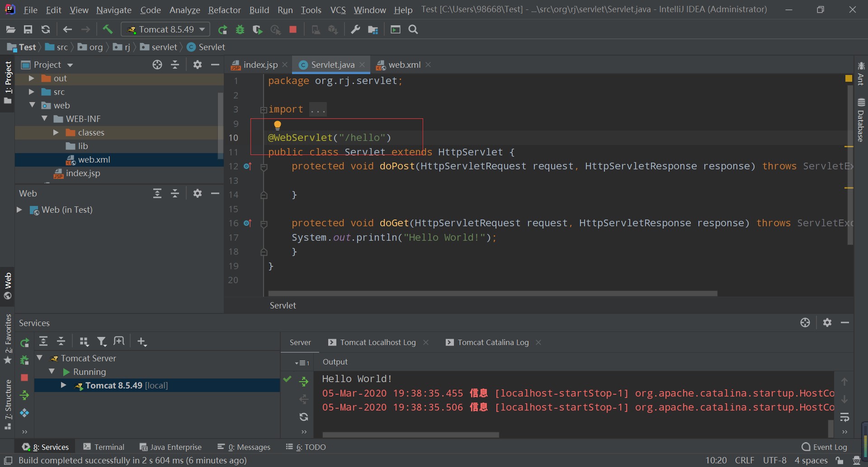Open Event Log button
This screenshot has height=467, width=868.
click(824, 447)
